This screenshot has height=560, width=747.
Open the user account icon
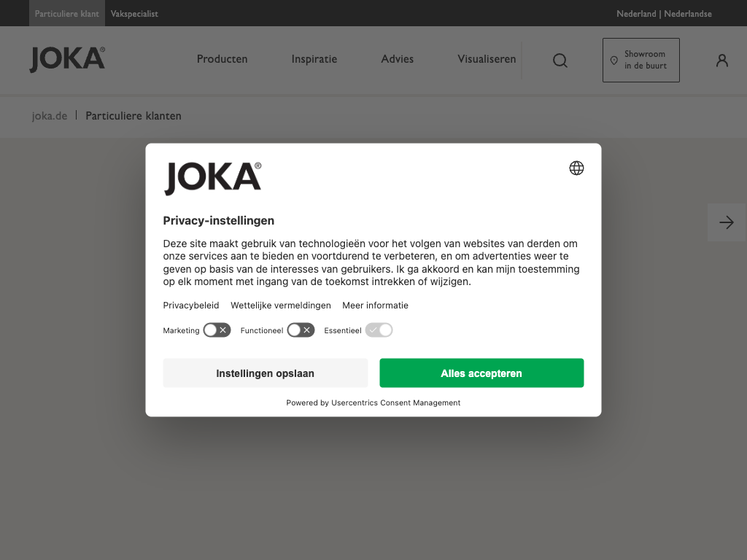pyautogui.click(x=721, y=61)
